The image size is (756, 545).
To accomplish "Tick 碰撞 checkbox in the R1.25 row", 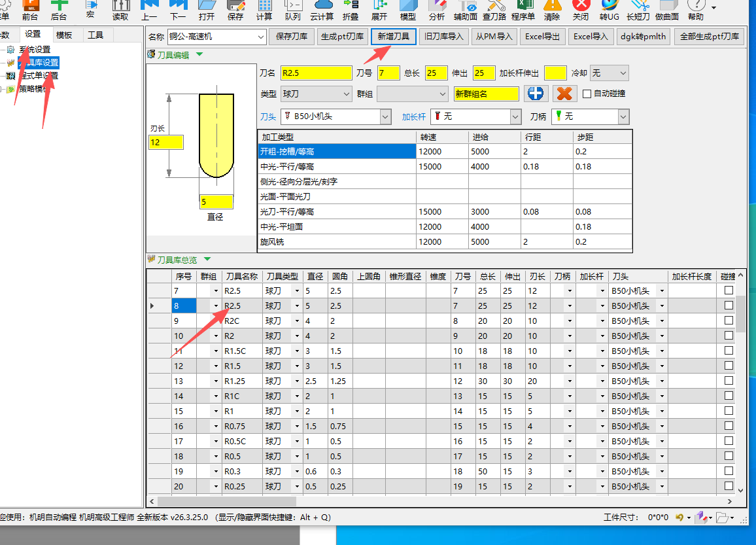I will 729,381.
